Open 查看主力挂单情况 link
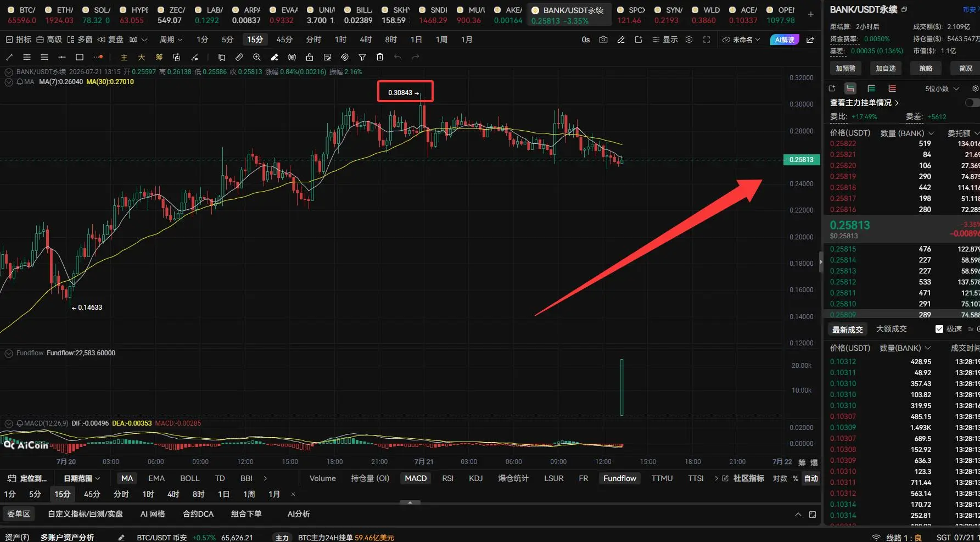The image size is (980, 542). click(864, 103)
